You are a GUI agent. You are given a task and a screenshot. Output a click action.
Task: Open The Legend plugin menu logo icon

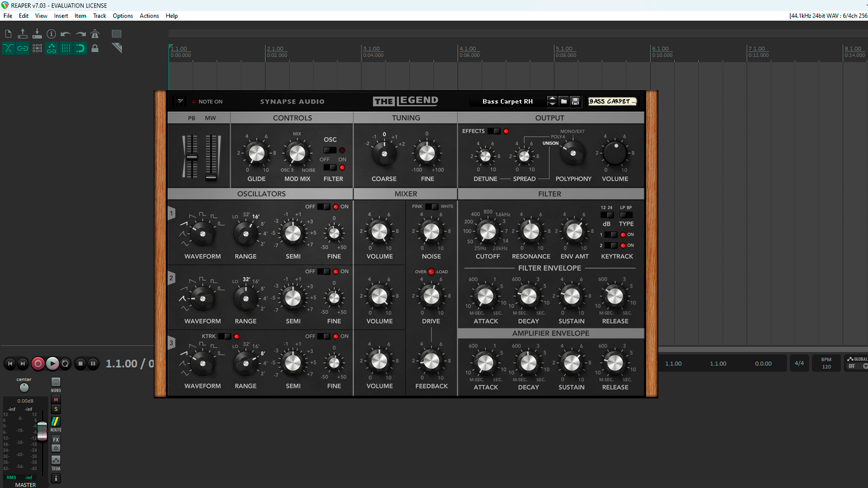180,101
